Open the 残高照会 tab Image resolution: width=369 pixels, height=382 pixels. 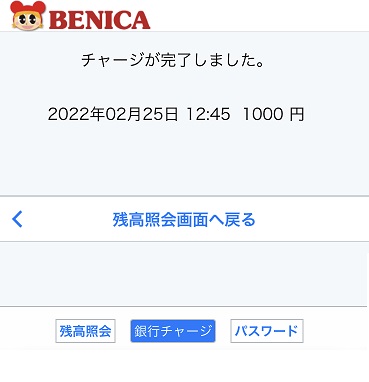(85, 331)
